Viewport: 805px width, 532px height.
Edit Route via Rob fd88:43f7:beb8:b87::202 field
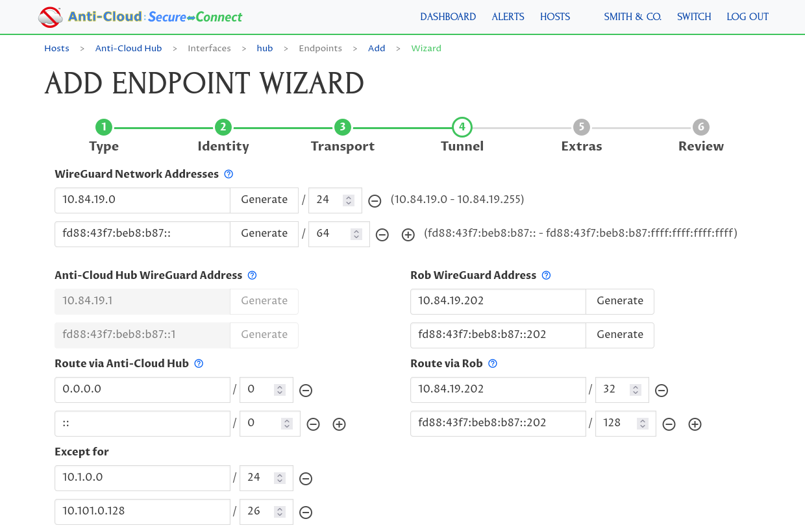(x=499, y=423)
